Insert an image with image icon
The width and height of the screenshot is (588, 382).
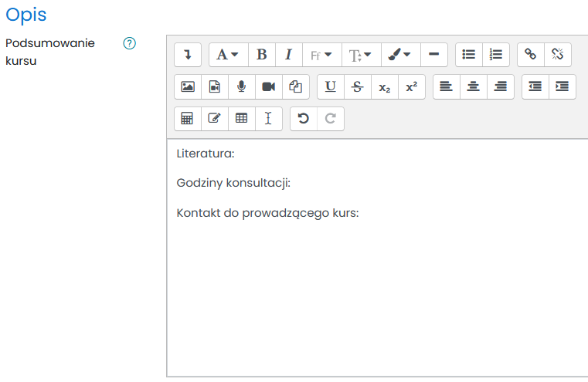click(x=188, y=87)
